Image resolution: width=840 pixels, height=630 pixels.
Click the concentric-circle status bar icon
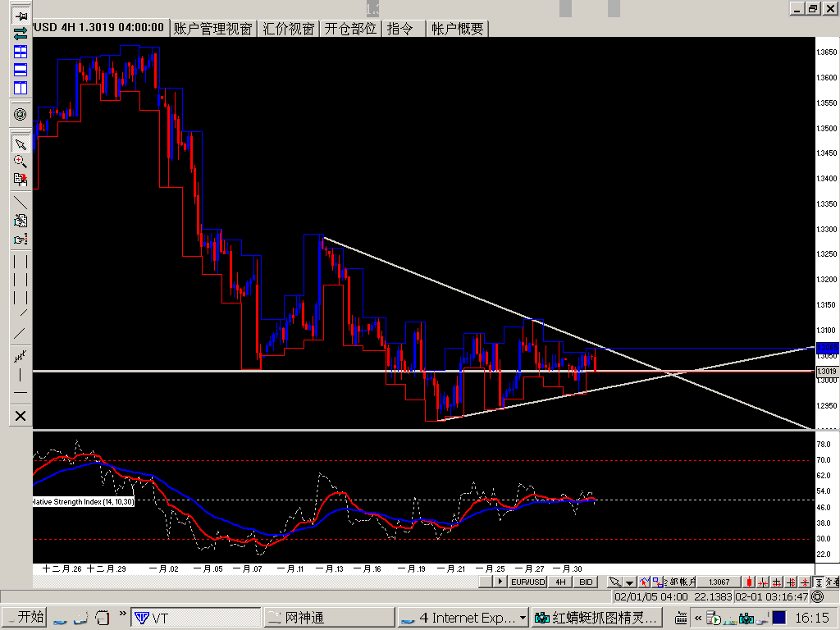[818, 597]
